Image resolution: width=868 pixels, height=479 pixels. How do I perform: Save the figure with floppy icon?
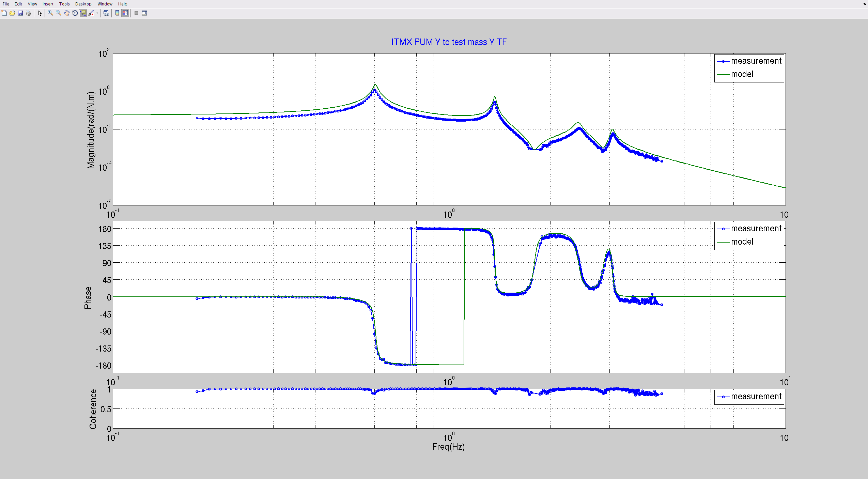[20, 13]
